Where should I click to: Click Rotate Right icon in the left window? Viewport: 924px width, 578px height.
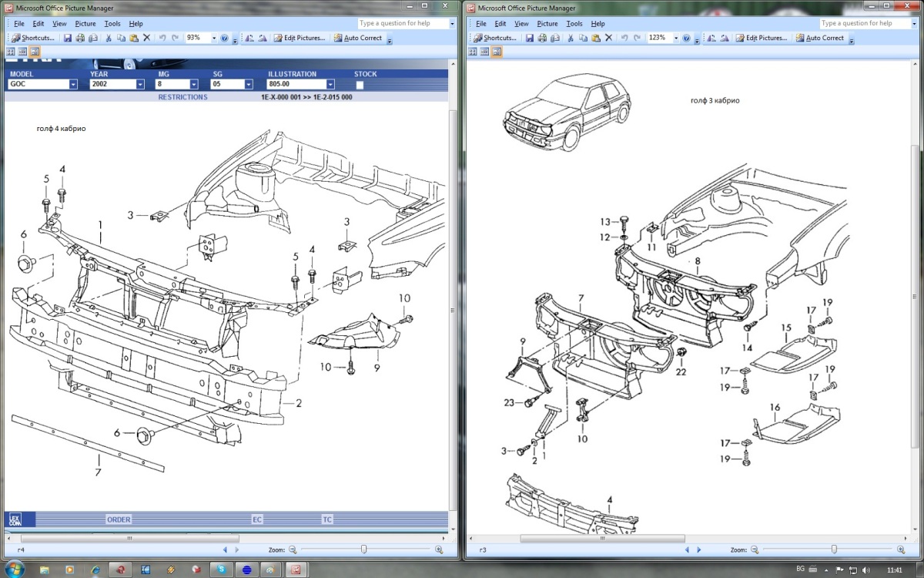(x=263, y=38)
